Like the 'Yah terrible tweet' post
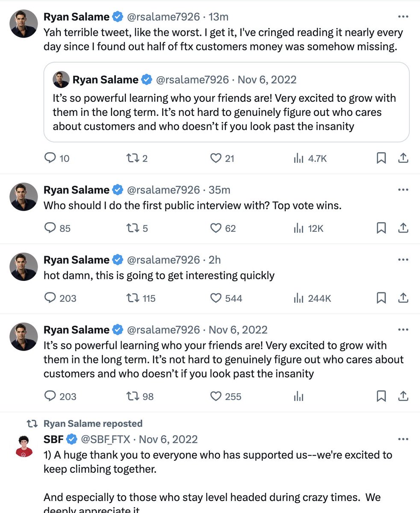This screenshot has height=513, width=420. pos(216,159)
